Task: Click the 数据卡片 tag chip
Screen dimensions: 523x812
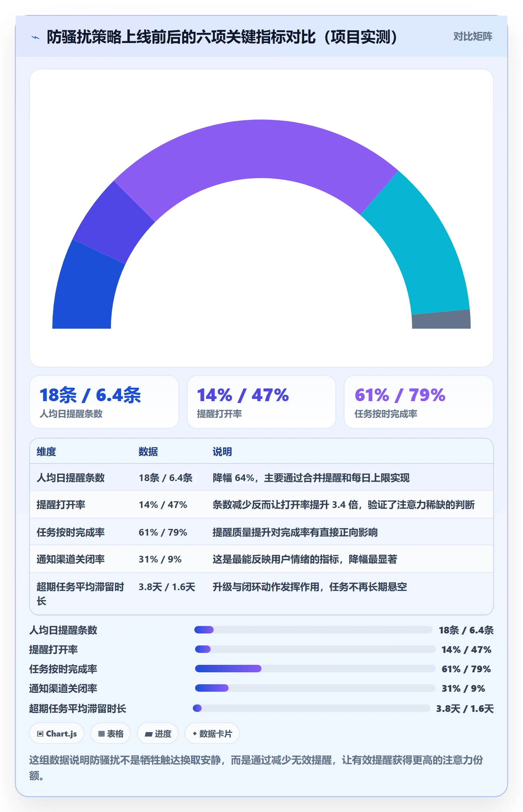Action: [212, 734]
